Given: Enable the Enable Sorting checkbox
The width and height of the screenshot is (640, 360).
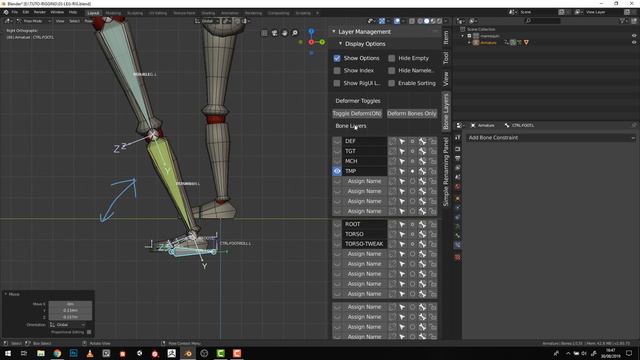Looking at the screenshot, I should coord(391,83).
